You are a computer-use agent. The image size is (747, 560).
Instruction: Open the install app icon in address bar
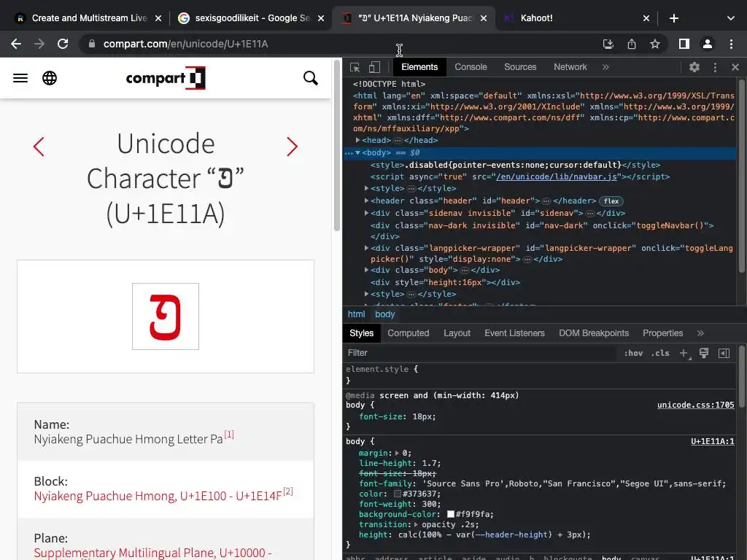608,44
